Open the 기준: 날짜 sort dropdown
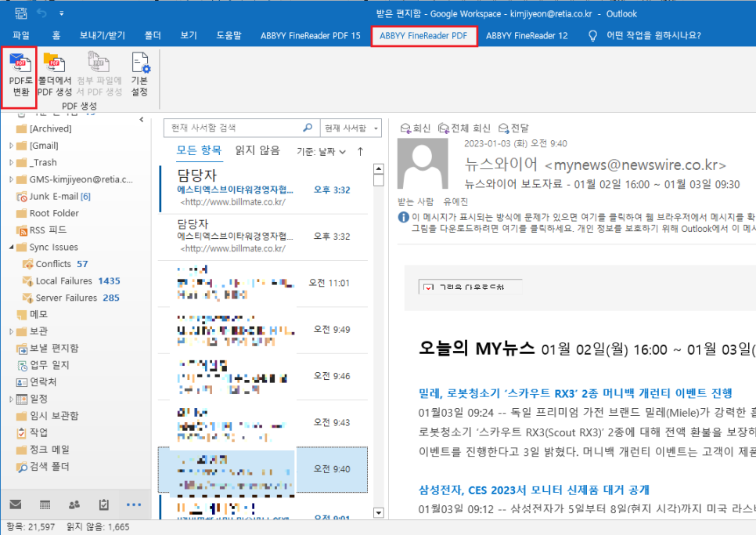This screenshot has width=756, height=535. (x=321, y=151)
